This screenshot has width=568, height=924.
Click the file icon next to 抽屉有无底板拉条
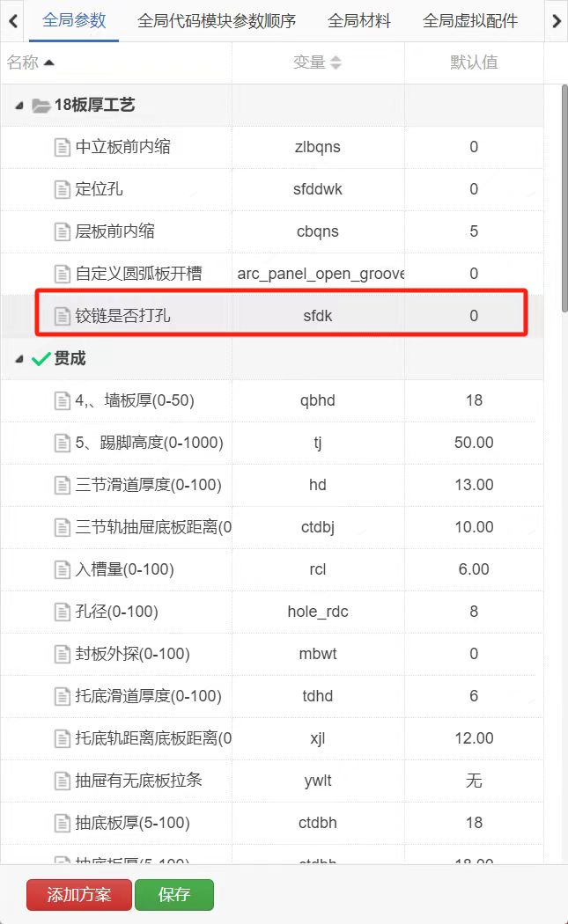[x=63, y=781]
